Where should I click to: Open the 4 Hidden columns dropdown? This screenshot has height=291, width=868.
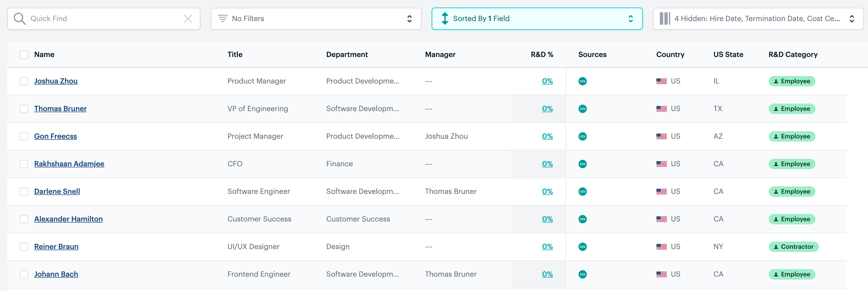tap(758, 18)
